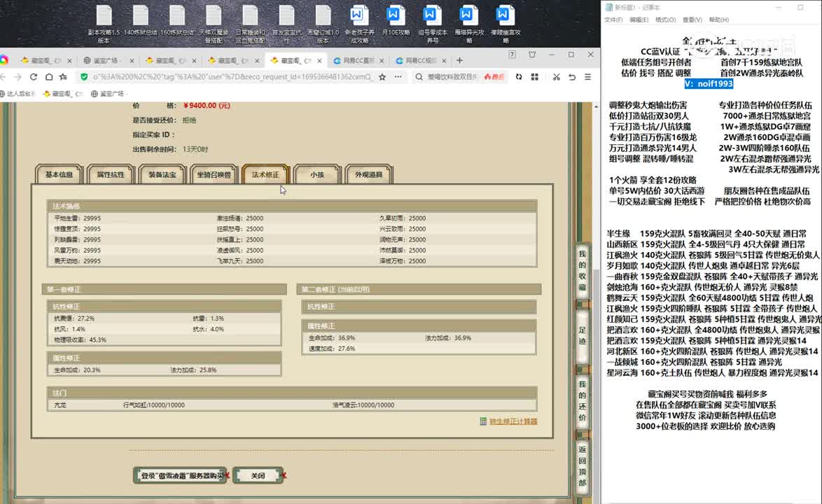This screenshot has height=504, width=822.
Task: Open the 坐骑召唤兽 tab
Action: click(214, 174)
